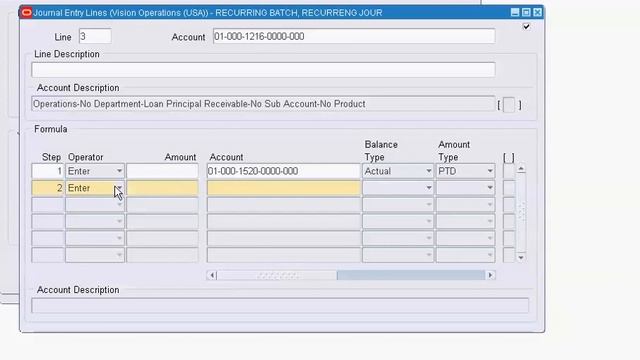Open the Balance Type dropdown in step 2
The image size is (640, 360).
[429, 188]
